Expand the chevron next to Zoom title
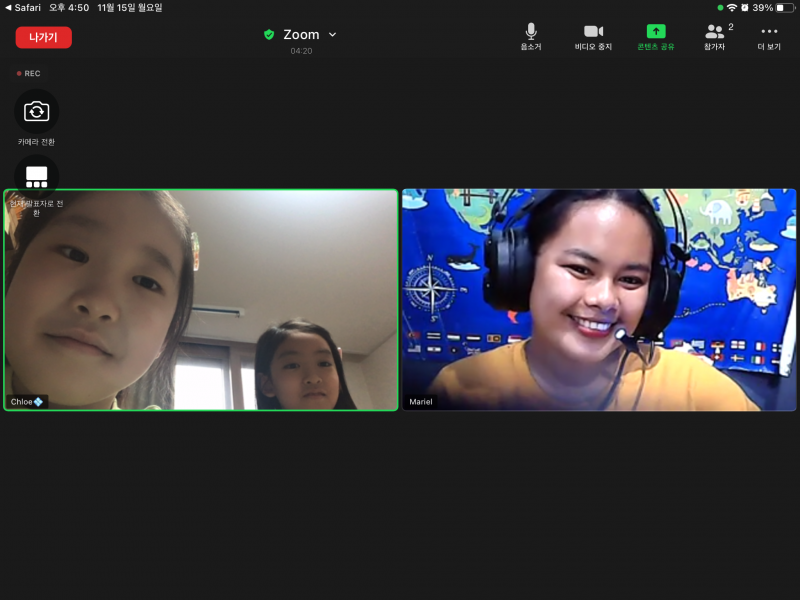 tap(333, 35)
